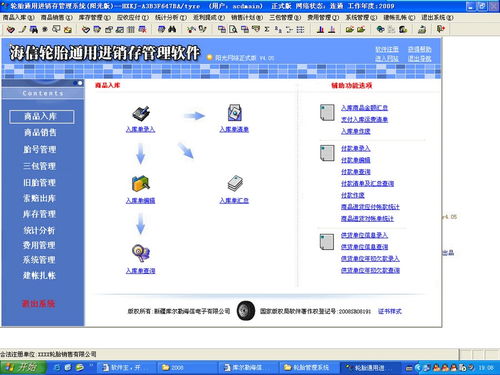Select 商品销售 in the left sidebar
Viewport: 500px width, 375px height.
(x=40, y=132)
